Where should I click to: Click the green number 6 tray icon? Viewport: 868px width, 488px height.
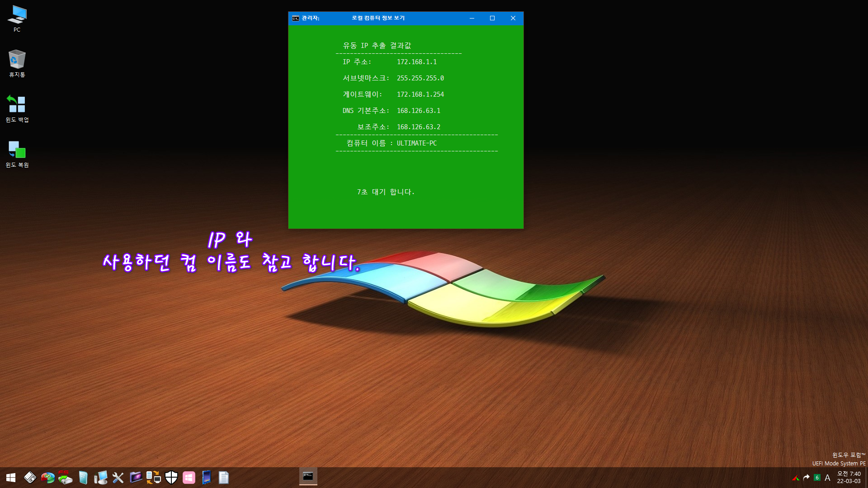[x=817, y=478]
